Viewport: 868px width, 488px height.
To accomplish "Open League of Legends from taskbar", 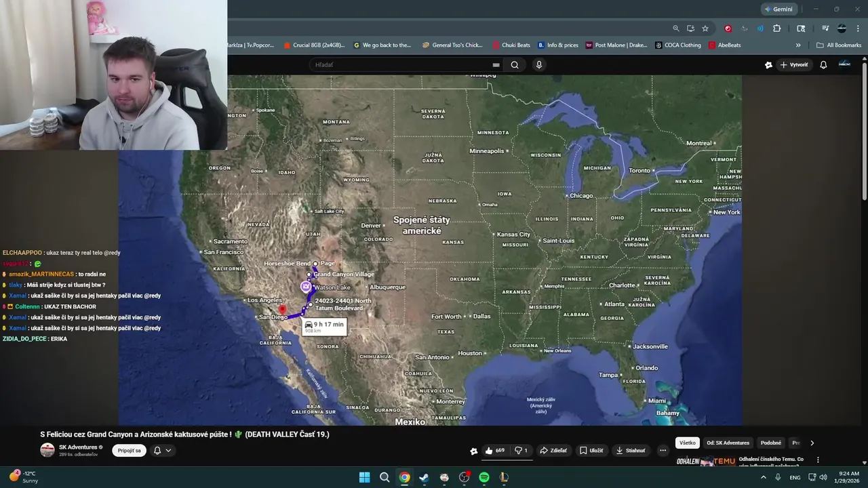I will point(504,477).
